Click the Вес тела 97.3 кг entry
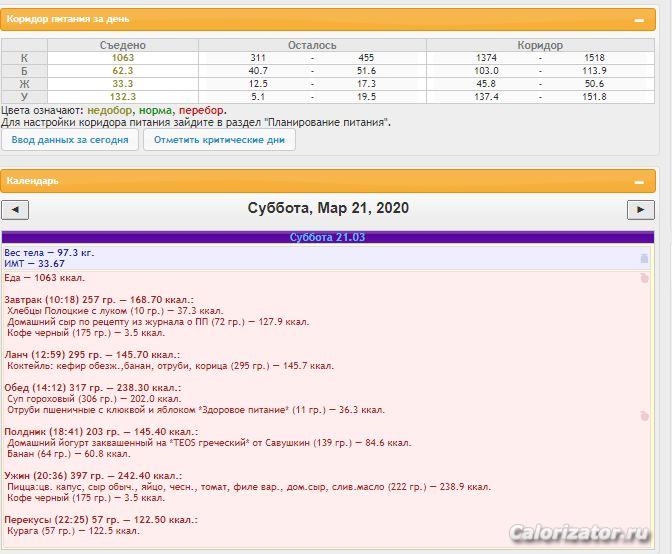 [x=49, y=253]
